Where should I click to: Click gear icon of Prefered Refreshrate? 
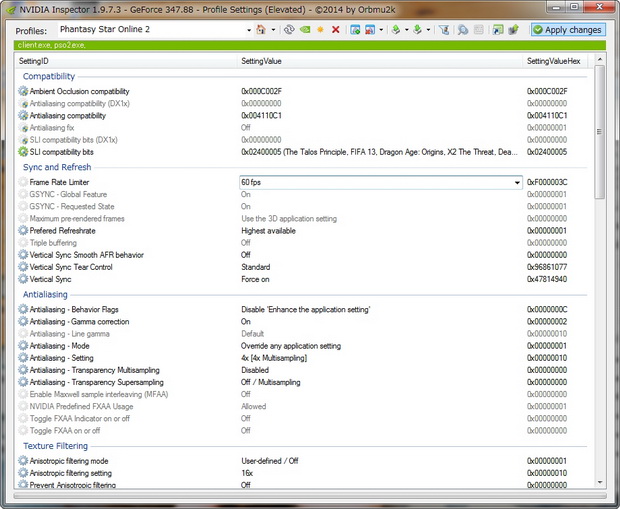[x=23, y=231]
